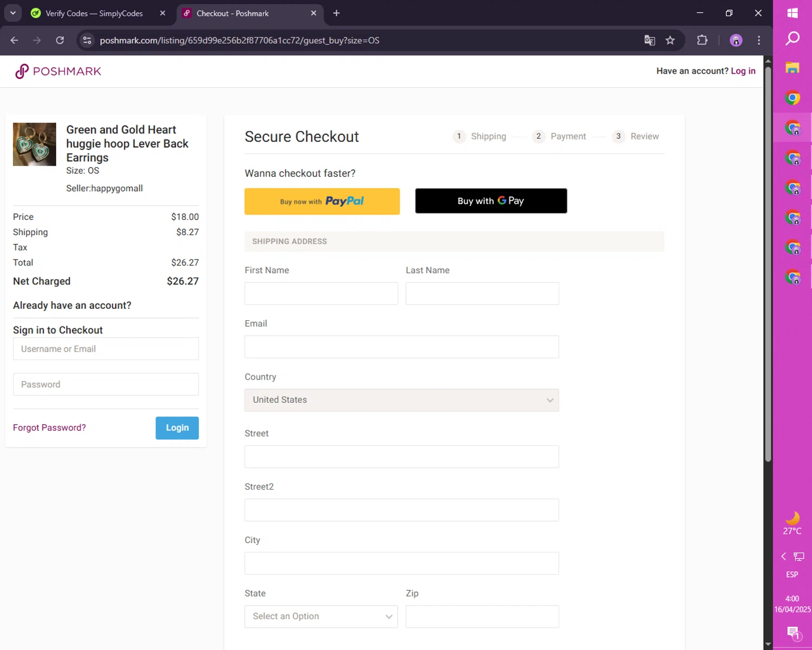Image resolution: width=812 pixels, height=650 pixels.
Task: Open Windows search from the taskbar
Action: click(x=793, y=38)
